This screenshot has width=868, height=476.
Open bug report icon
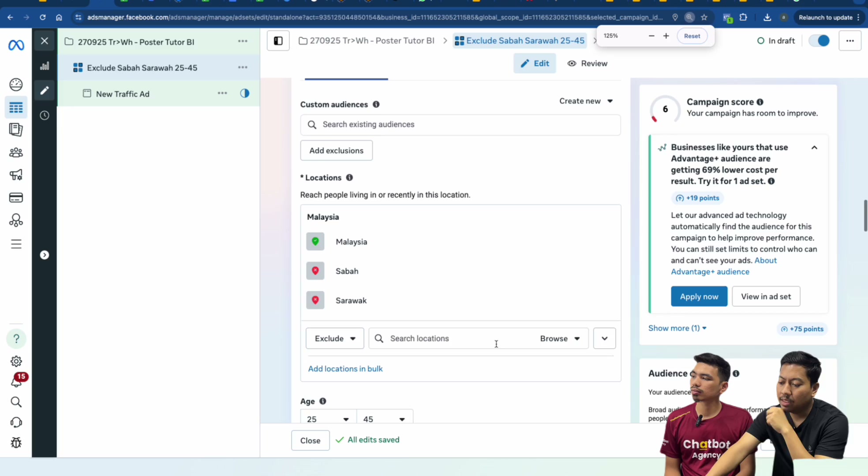pos(16,443)
